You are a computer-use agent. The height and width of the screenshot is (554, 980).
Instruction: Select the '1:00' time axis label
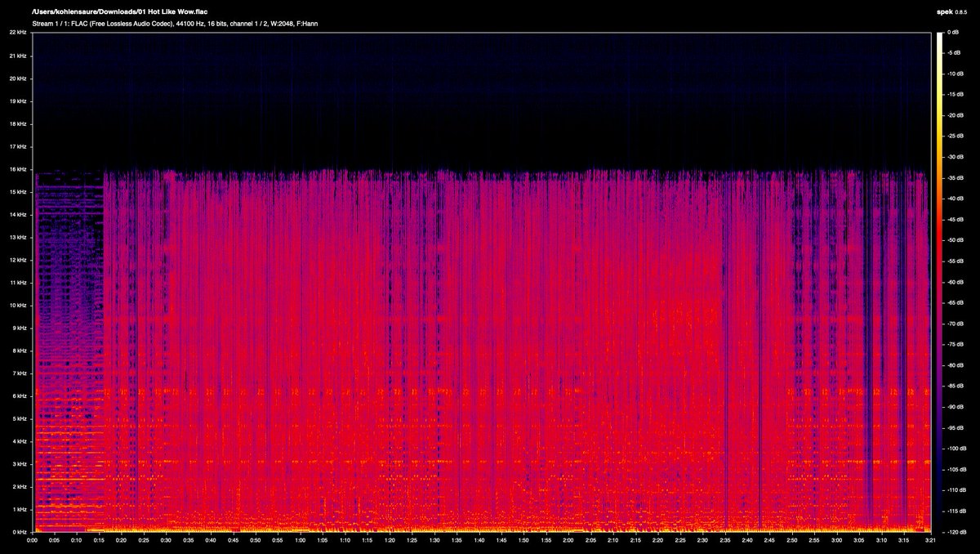pos(301,540)
